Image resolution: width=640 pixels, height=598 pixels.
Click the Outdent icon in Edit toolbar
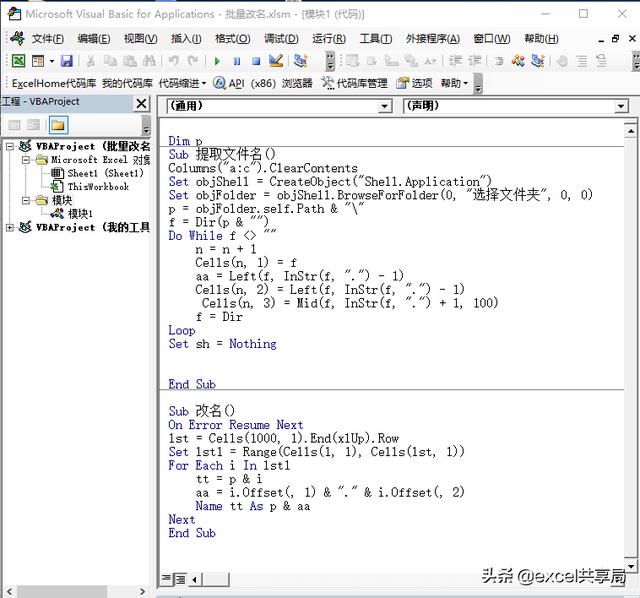[x=474, y=61]
